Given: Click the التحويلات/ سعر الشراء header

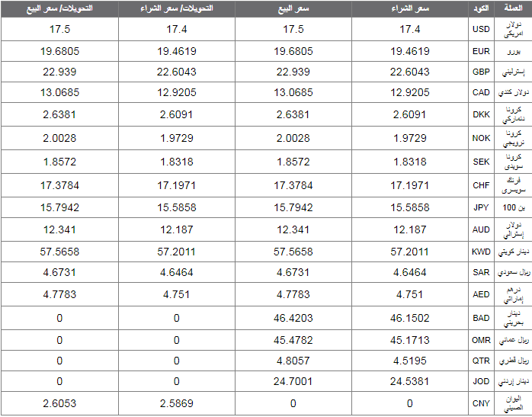Looking at the screenshot, I should [176, 8].
